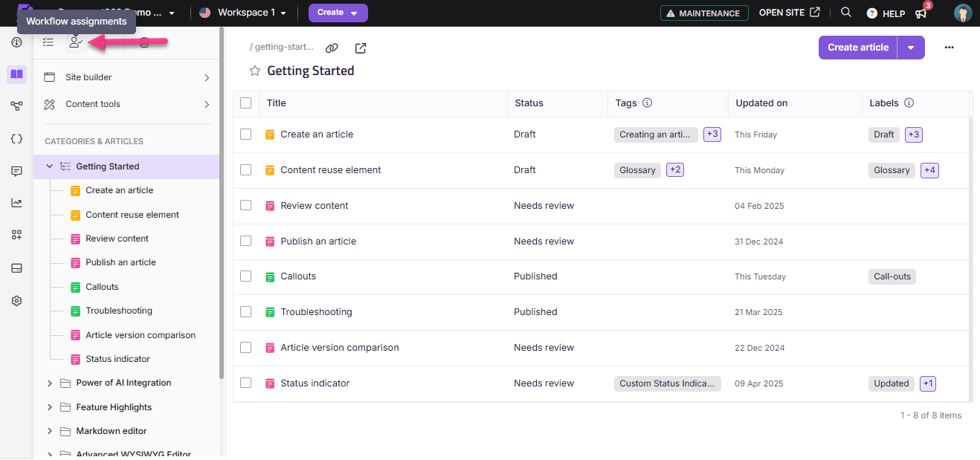
Task: Select Article version comparison in the tree
Action: point(141,335)
